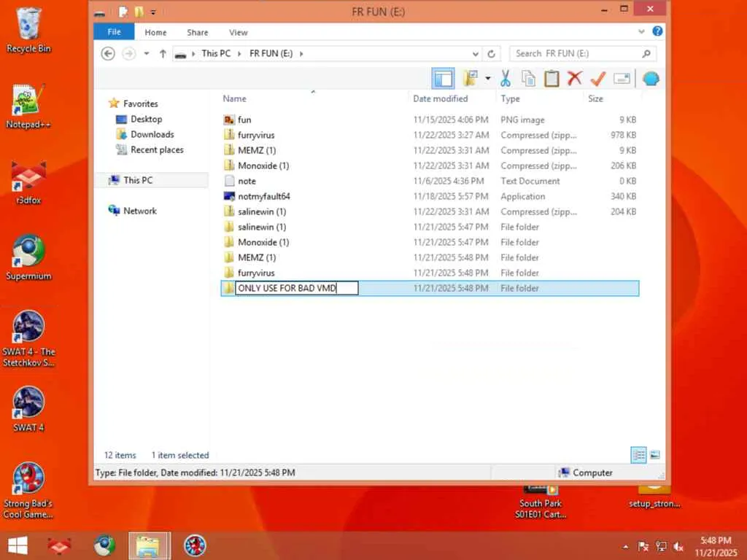Open r3dfox desktop shortcut
The width and height of the screenshot is (747, 560).
coord(28,182)
